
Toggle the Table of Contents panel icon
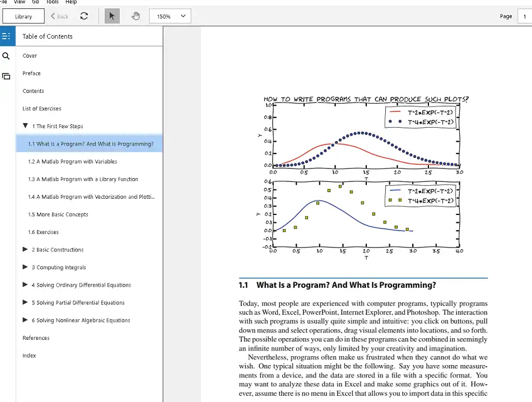pos(6,36)
